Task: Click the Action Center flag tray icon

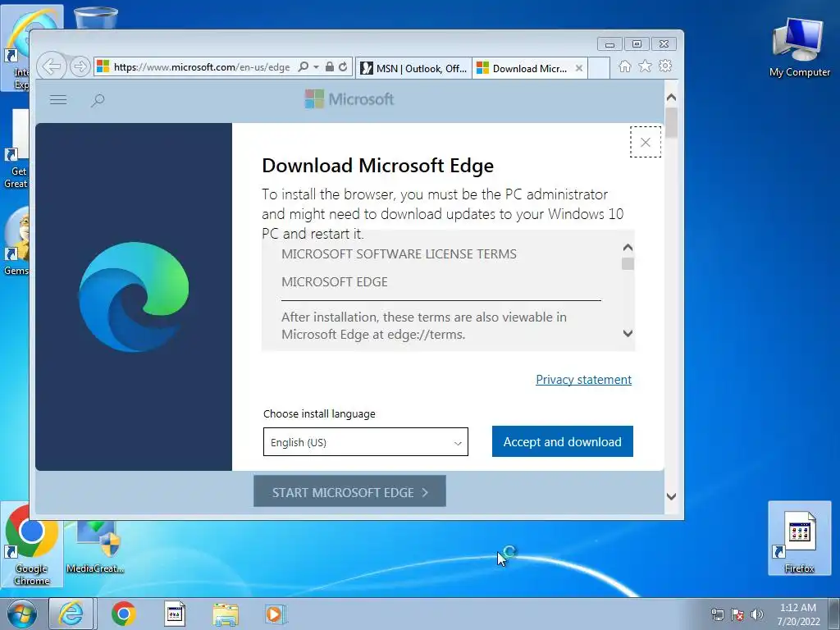Action: (737, 614)
